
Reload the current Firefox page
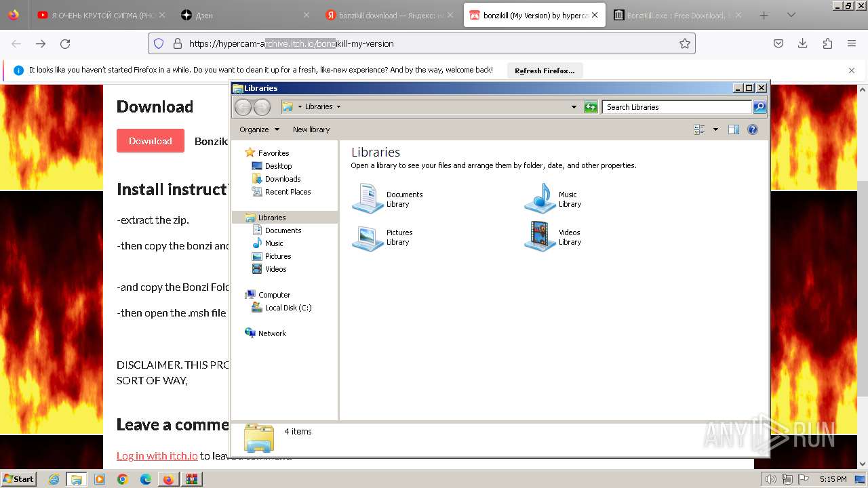[x=65, y=43]
